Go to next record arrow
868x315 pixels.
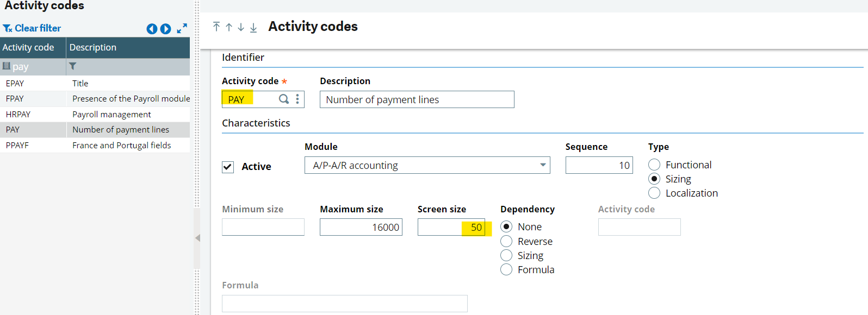241,27
